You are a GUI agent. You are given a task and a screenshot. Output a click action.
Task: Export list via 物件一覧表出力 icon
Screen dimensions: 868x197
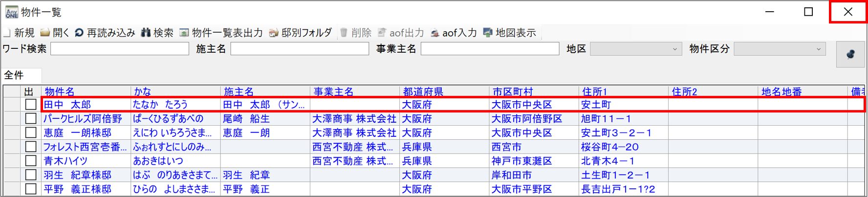[184, 33]
